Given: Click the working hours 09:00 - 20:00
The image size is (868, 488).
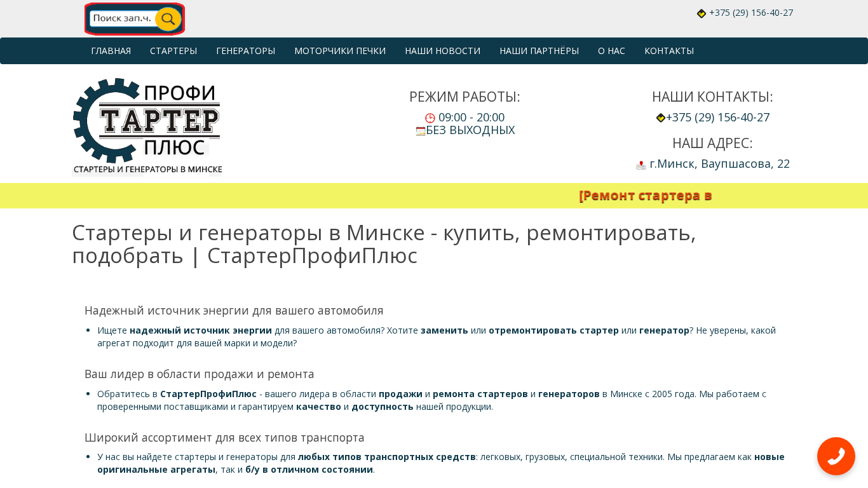Looking at the screenshot, I should click(x=471, y=118).
